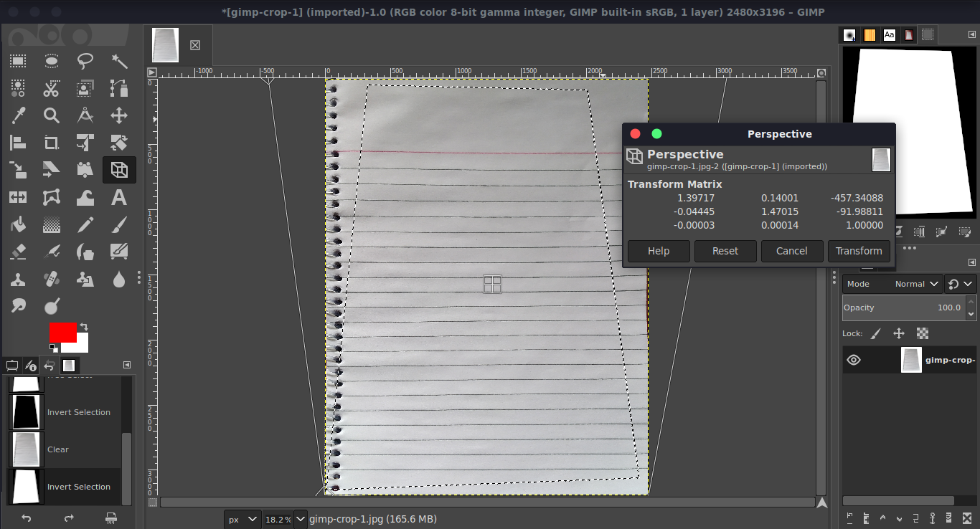Image resolution: width=980 pixels, height=529 pixels.
Task: Select the Cage Transform tool
Action: 52,197
